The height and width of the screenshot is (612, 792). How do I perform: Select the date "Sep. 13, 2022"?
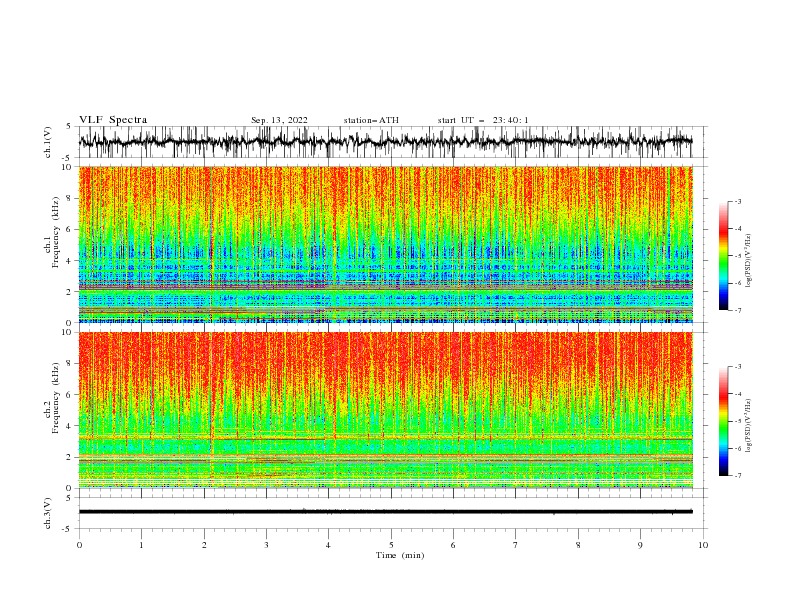pos(279,120)
